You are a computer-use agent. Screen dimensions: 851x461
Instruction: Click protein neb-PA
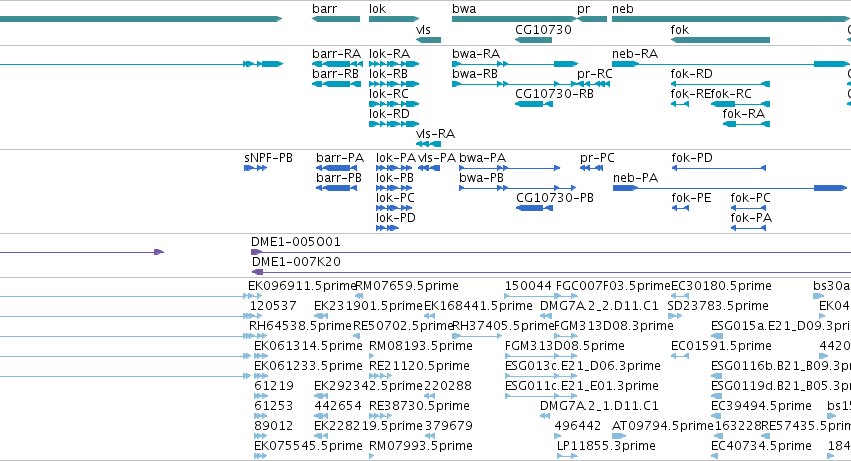(x=636, y=178)
